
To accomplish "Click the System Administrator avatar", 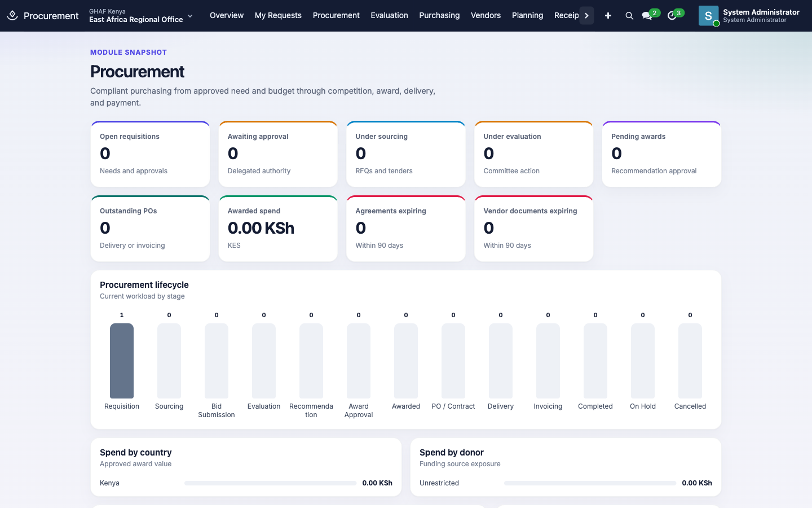I will pyautogui.click(x=708, y=16).
